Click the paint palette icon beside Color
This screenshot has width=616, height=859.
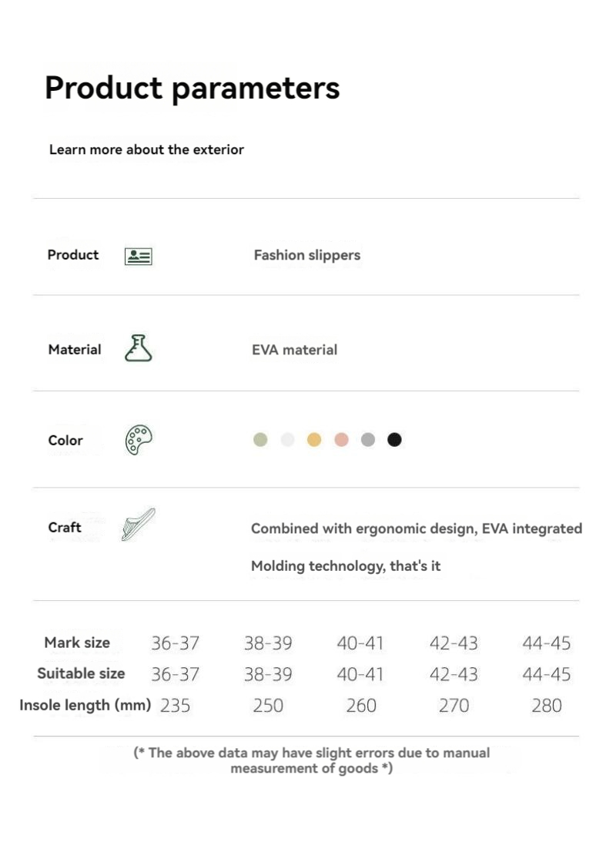pyautogui.click(x=139, y=440)
